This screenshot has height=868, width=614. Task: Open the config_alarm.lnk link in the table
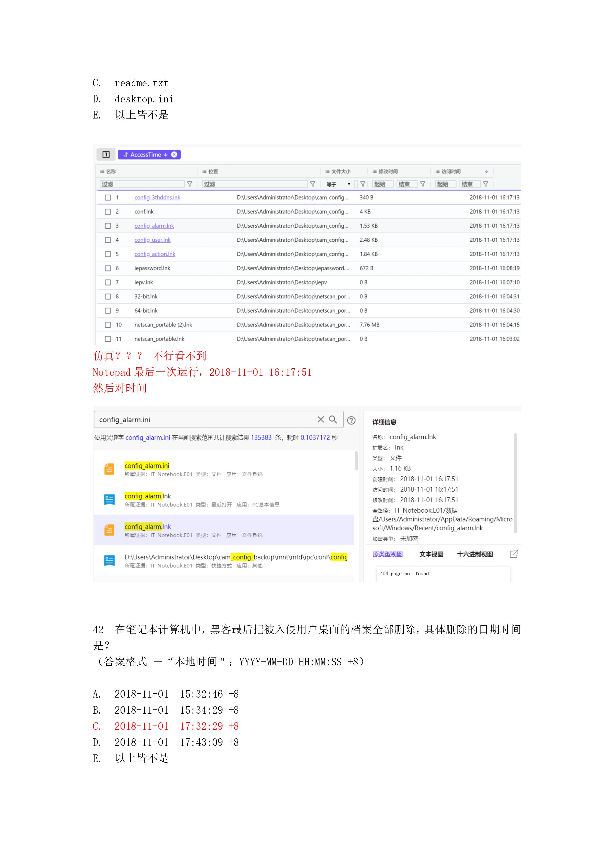(154, 226)
